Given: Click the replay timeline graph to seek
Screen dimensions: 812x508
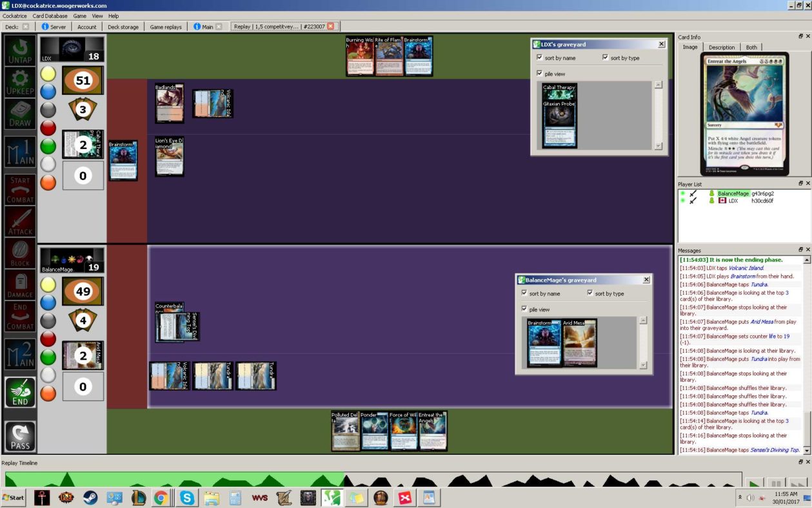Looking at the screenshot, I should point(373,480).
